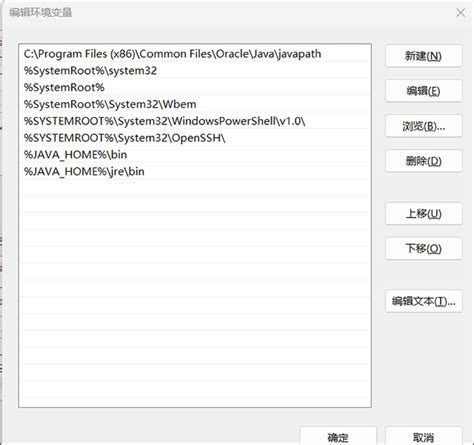Click the 新建(N) button
Viewport: 474px width, 445px height.
pos(423,56)
